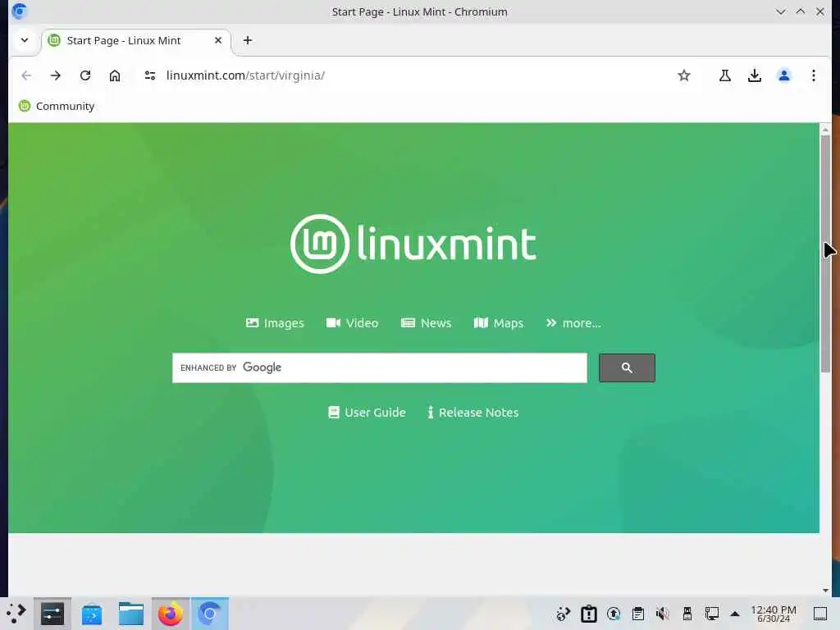840x630 pixels.
Task: Focus the Google search field
Action: [x=379, y=367]
